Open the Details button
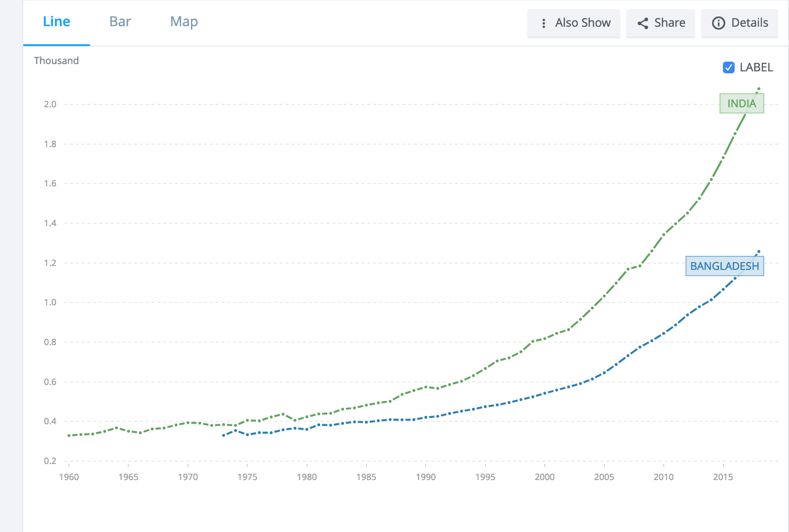This screenshot has width=789, height=532. pos(739,23)
